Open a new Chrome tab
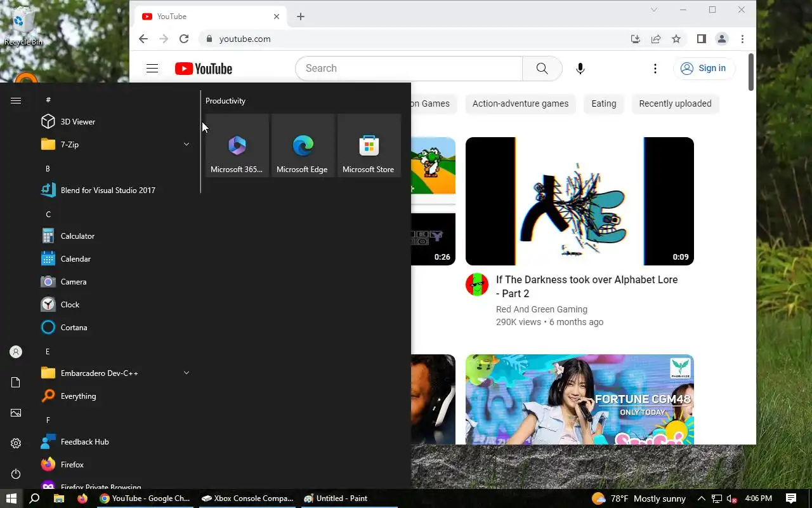The image size is (812, 508). (x=301, y=17)
